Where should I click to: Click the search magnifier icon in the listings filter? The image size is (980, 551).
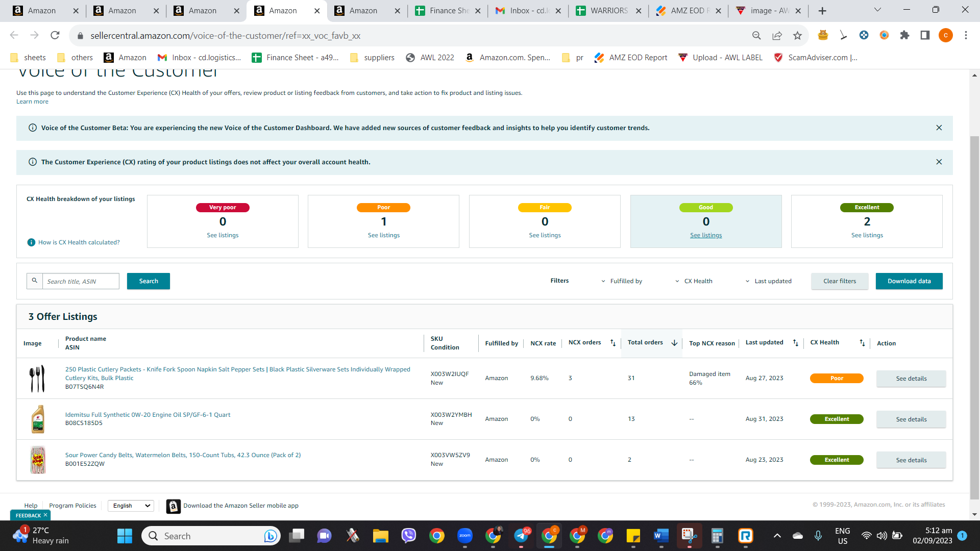click(x=35, y=281)
